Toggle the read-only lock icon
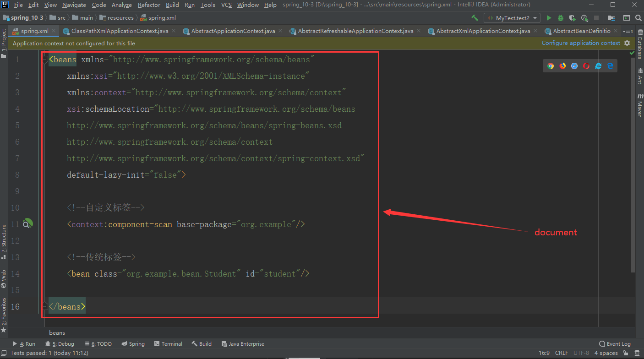The width and height of the screenshot is (644, 359). 625,353
